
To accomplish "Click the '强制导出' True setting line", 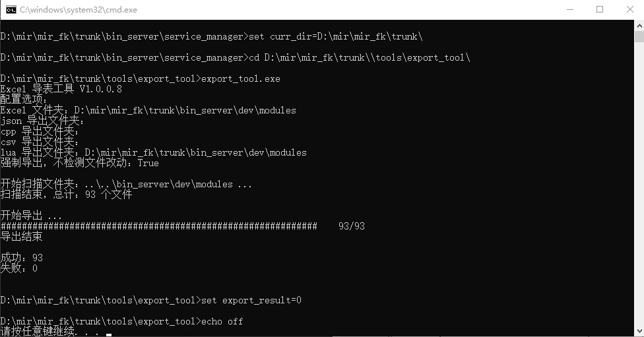I will tap(79, 163).
